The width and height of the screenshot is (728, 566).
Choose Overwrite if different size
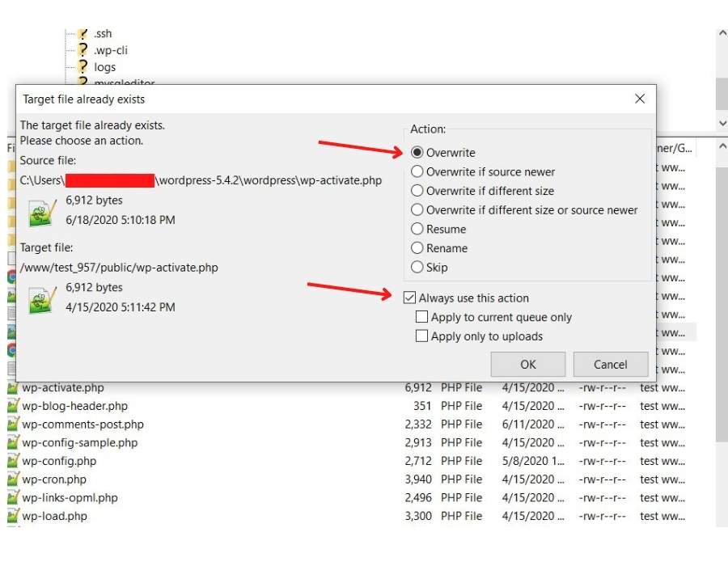coord(482,191)
